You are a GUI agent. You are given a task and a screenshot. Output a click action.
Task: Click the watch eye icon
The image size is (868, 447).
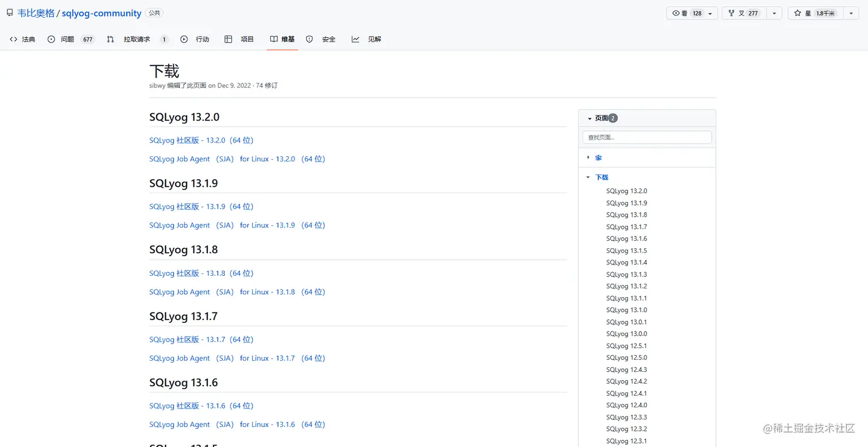point(676,13)
